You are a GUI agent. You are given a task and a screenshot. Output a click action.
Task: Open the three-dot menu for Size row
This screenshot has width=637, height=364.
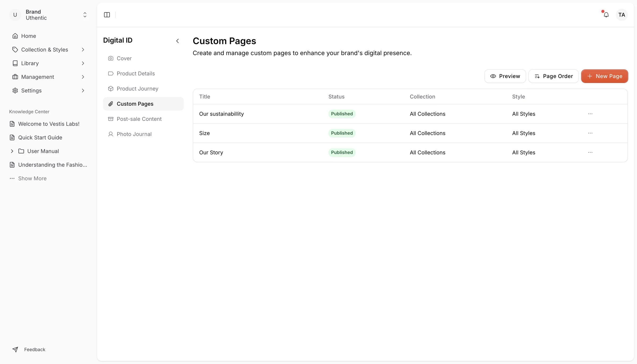click(590, 133)
